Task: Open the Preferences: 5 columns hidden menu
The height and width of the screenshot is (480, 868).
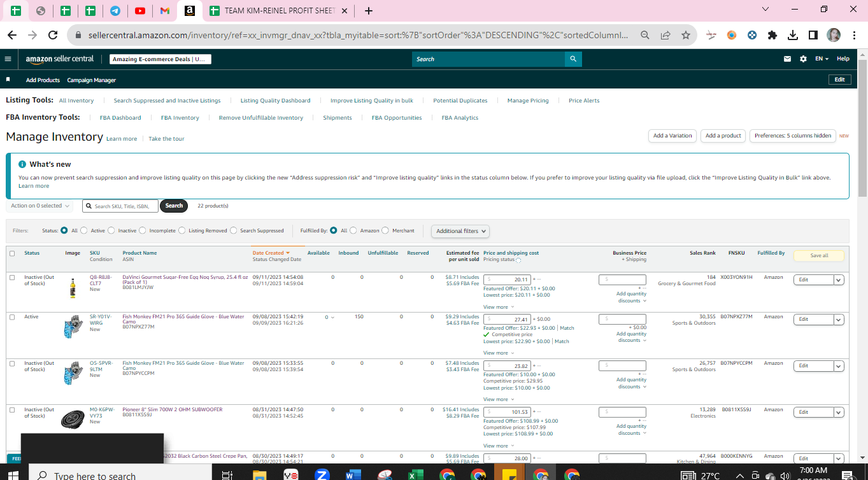Action: (x=793, y=136)
